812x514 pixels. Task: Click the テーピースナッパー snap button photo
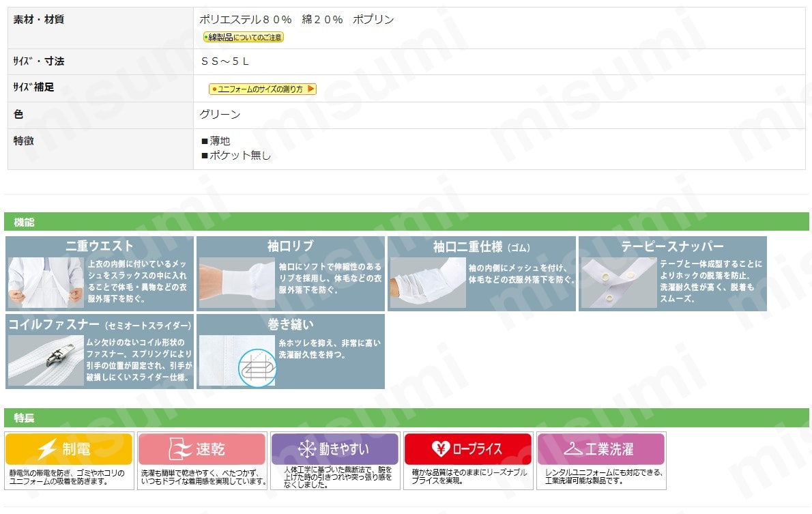point(619,283)
